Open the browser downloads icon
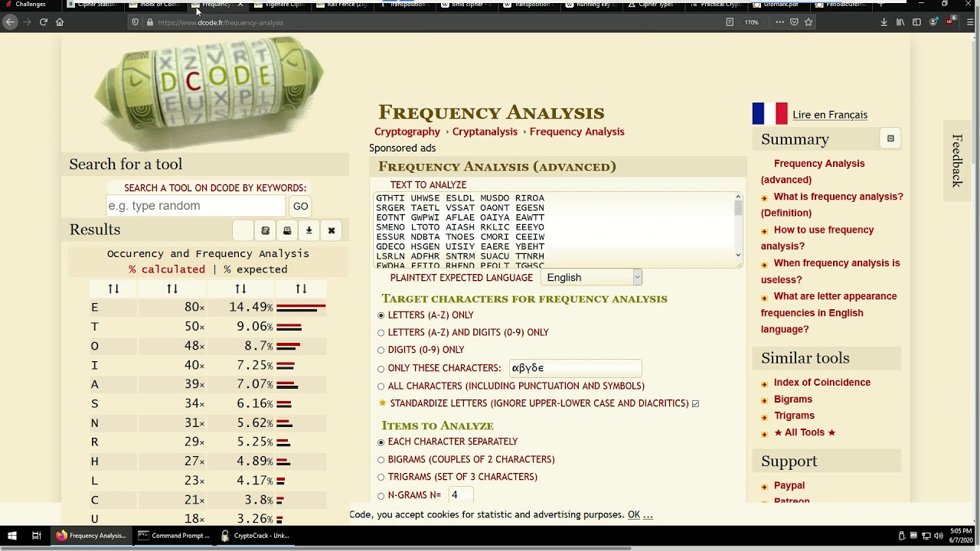The width and height of the screenshot is (980, 551). click(x=884, y=22)
